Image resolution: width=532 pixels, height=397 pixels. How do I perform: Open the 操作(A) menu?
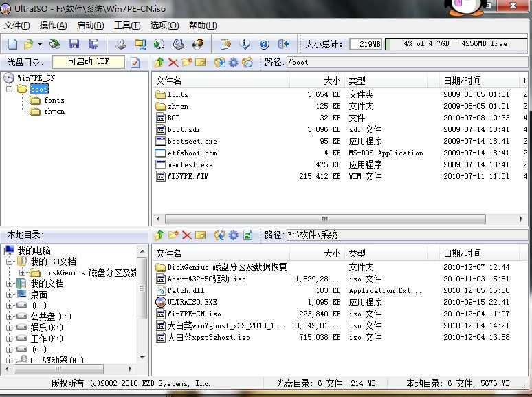(53, 25)
